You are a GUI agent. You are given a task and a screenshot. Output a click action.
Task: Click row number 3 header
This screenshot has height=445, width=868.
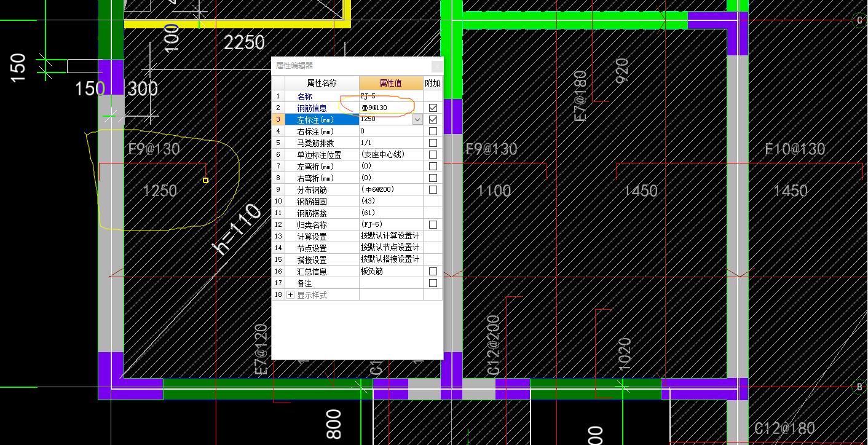[x=278, y=119]
